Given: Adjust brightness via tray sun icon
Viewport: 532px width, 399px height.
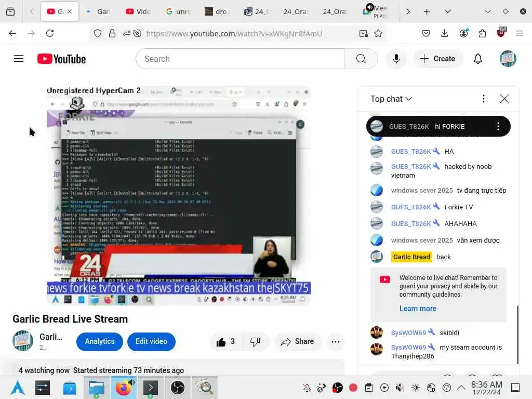Looking at the screenshot, I should [x=416, y=388].
